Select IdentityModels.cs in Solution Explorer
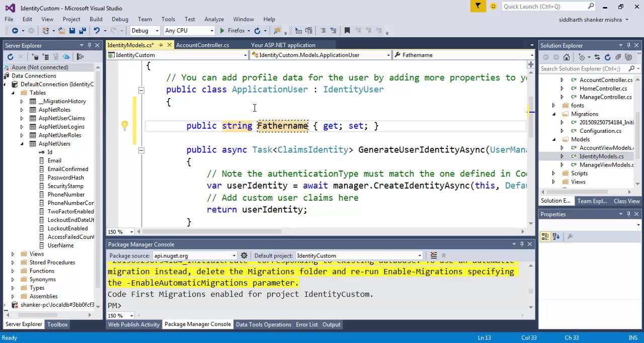 pos(601,156)
